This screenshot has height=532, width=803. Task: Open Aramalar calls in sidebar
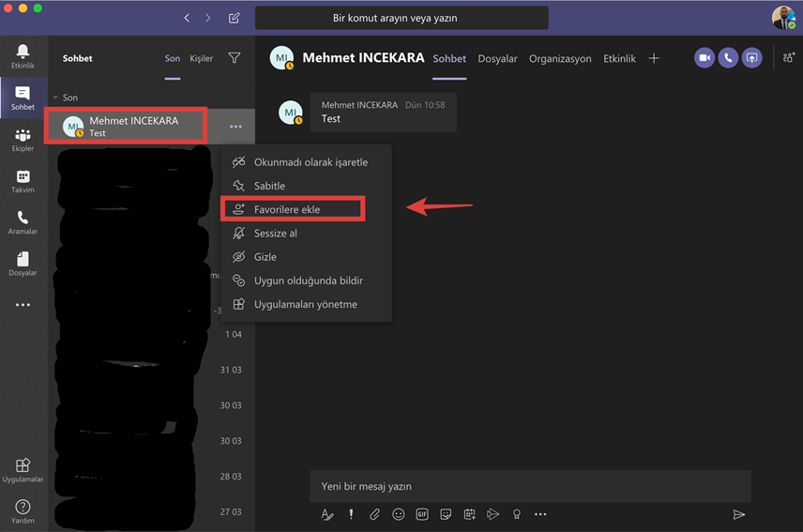pos(23,222)
